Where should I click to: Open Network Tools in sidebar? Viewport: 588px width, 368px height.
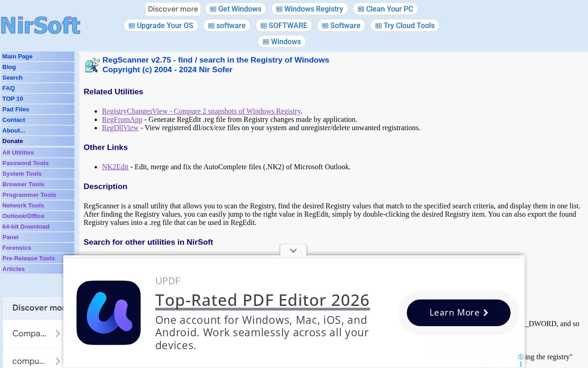coord(38,206)
